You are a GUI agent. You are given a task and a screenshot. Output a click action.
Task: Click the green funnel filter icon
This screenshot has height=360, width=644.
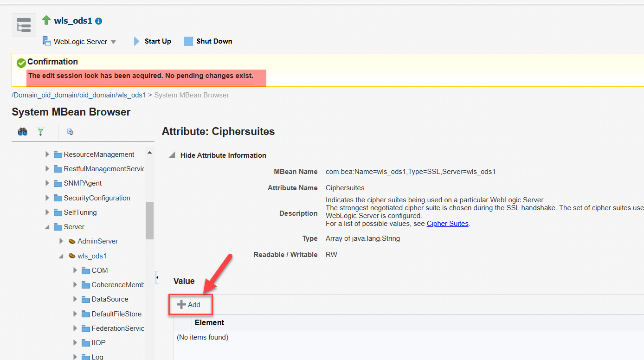[41, 132]
